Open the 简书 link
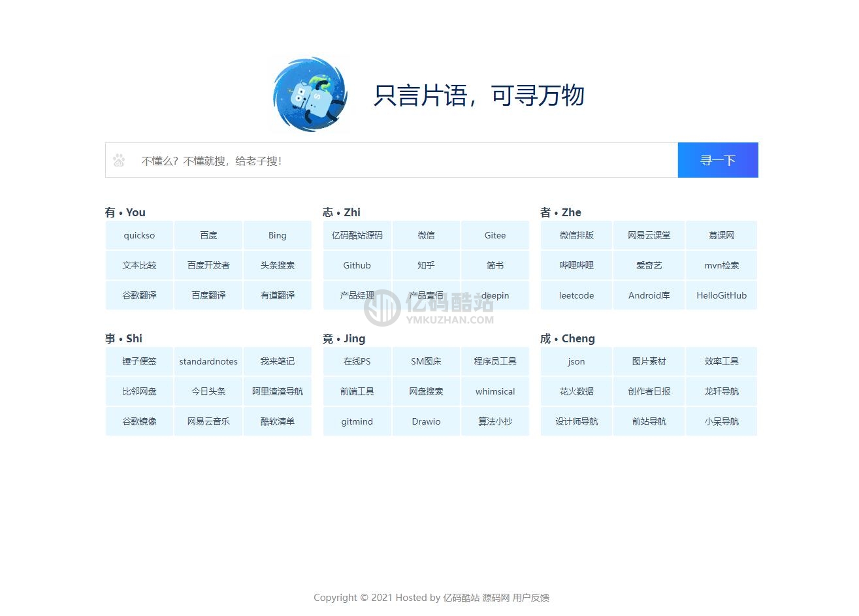 [495, 265]
